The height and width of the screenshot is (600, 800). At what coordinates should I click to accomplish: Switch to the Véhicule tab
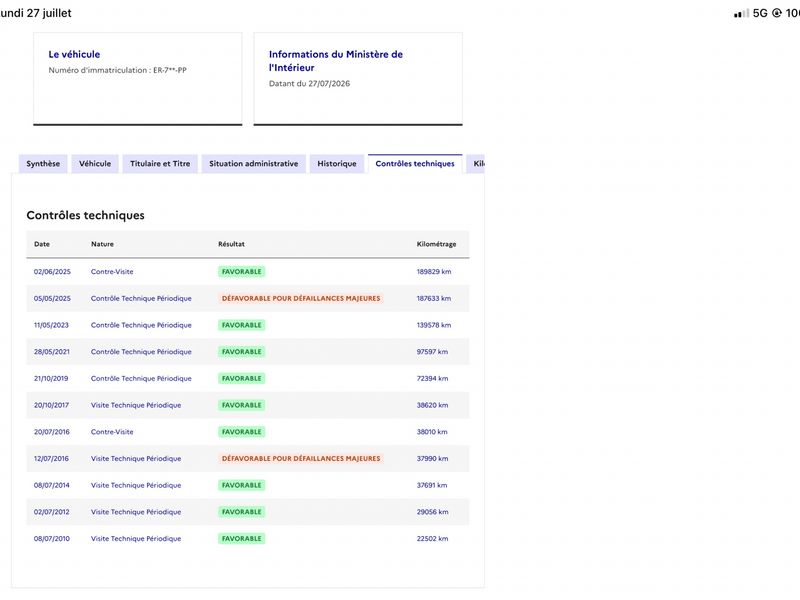[95, 164]
